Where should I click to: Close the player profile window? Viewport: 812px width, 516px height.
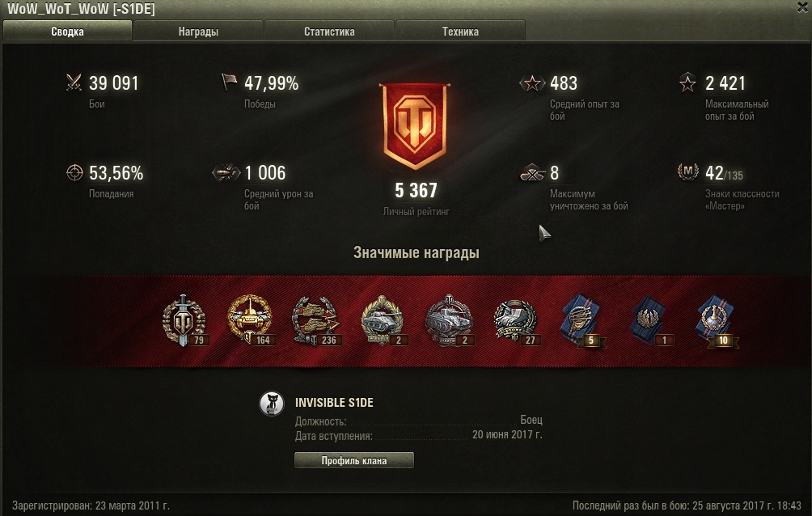tap(804, 6)
